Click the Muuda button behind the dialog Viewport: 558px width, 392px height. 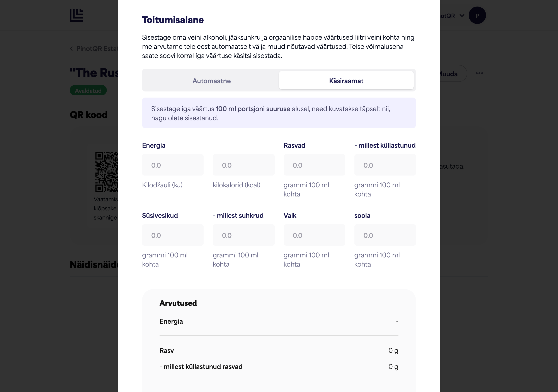pos(454,74)
